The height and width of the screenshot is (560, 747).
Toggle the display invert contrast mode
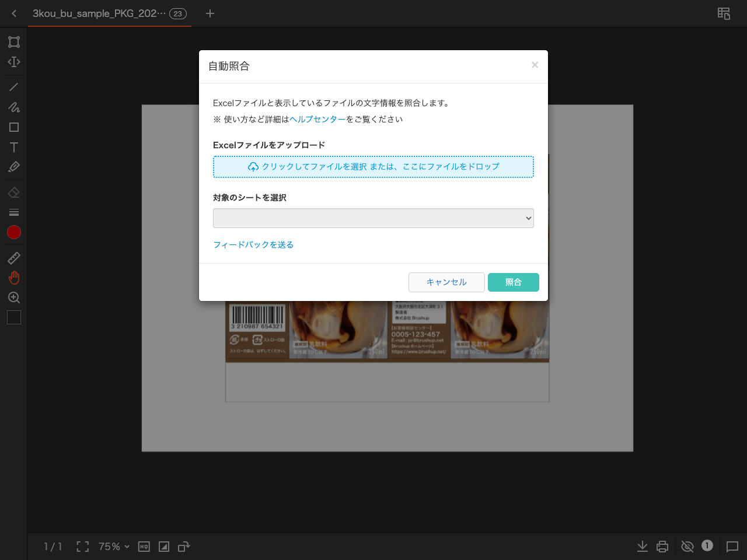click(164, 547)
